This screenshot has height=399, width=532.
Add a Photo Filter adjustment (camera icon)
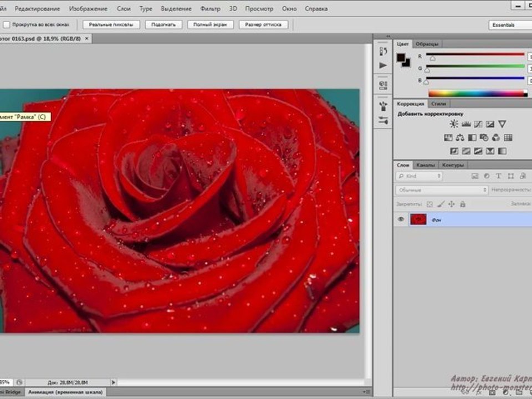click(x=484, y=137)
